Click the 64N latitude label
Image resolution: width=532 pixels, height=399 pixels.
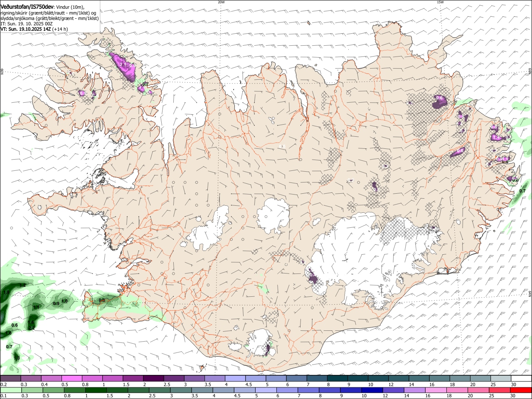point(530,293)
